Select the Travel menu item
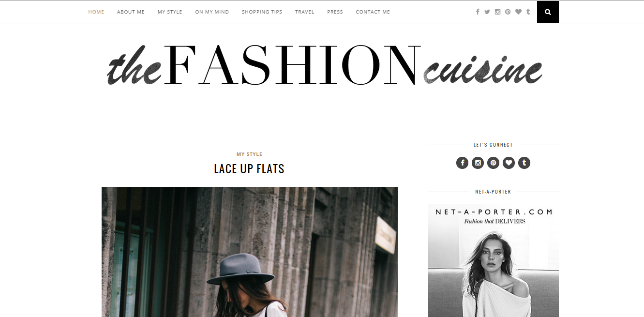The height and width of the screenshot is (317, 644). pos(304,12)
